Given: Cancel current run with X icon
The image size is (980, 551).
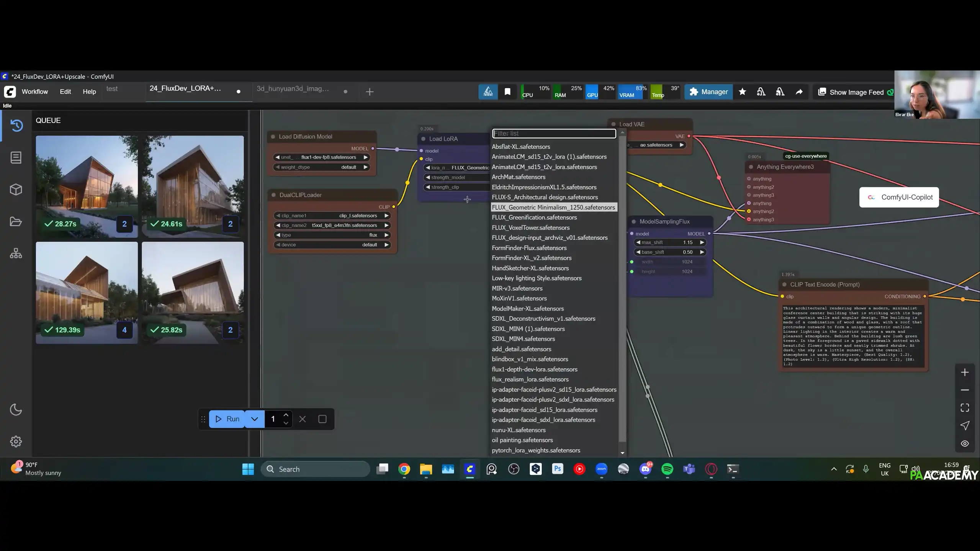Looking at the screenshot, I should pos(303,419).
